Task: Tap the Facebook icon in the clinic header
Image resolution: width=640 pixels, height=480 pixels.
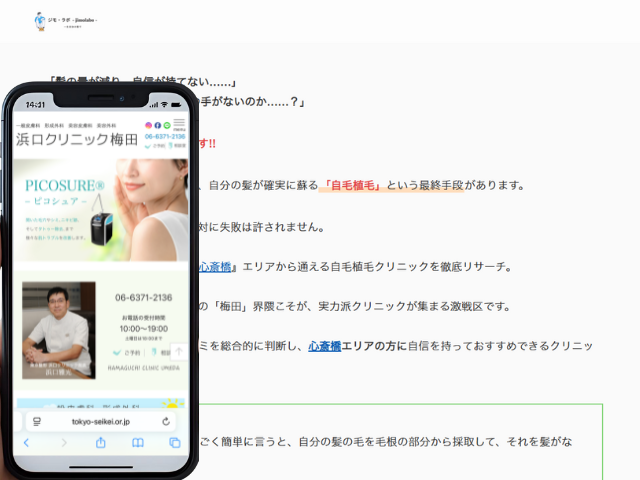Action: coord(157,125)
